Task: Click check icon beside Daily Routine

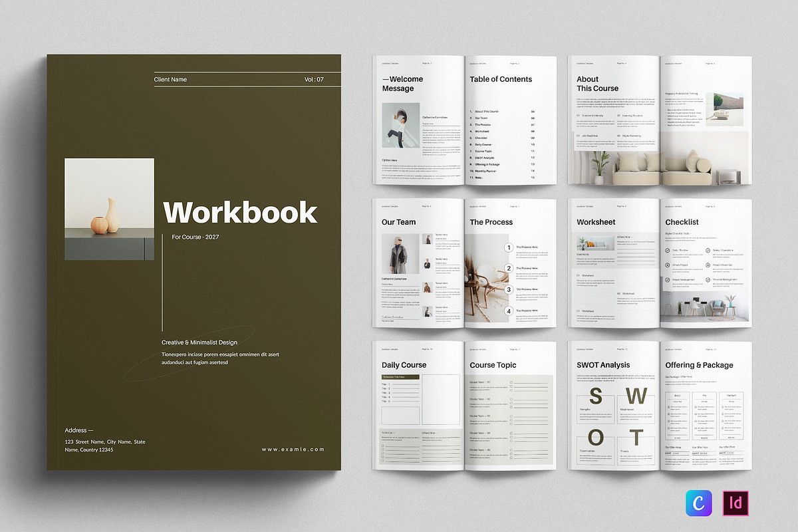Action: (667, 251)
